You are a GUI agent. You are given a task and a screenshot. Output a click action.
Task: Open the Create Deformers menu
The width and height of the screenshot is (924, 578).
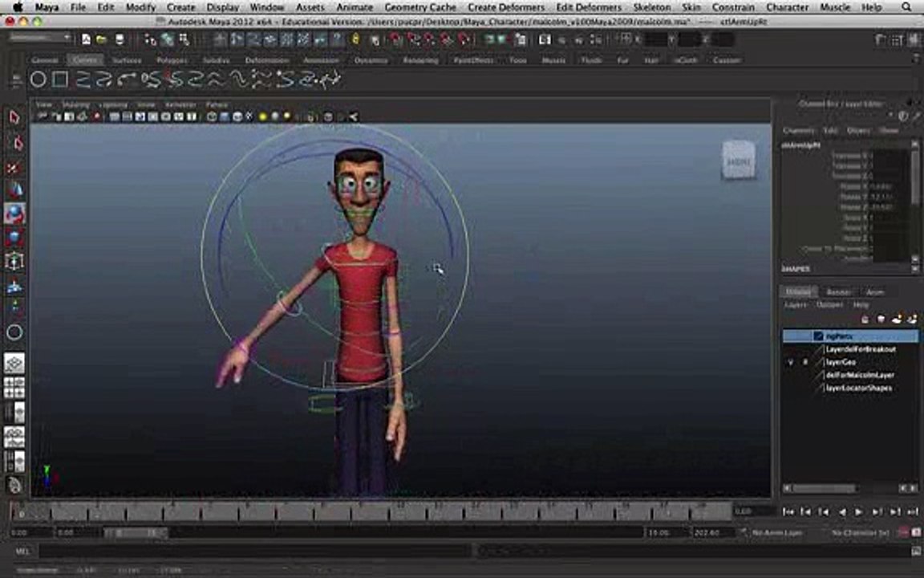pos(505,7)
